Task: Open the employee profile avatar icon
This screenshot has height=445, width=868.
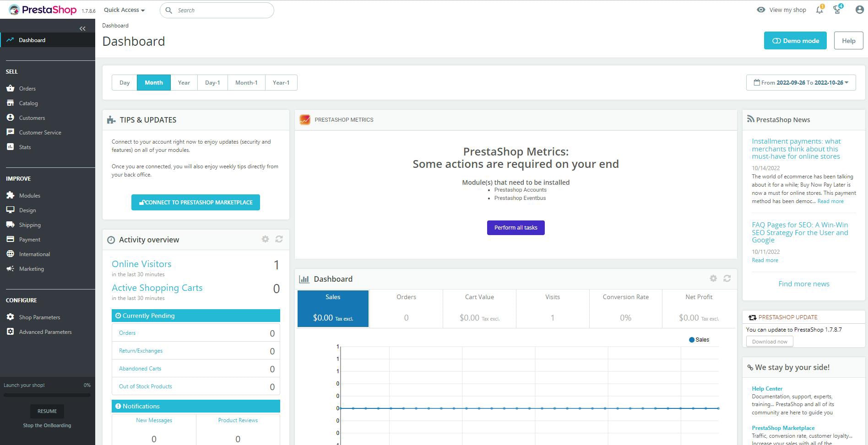Action: (x=859, y=10)
